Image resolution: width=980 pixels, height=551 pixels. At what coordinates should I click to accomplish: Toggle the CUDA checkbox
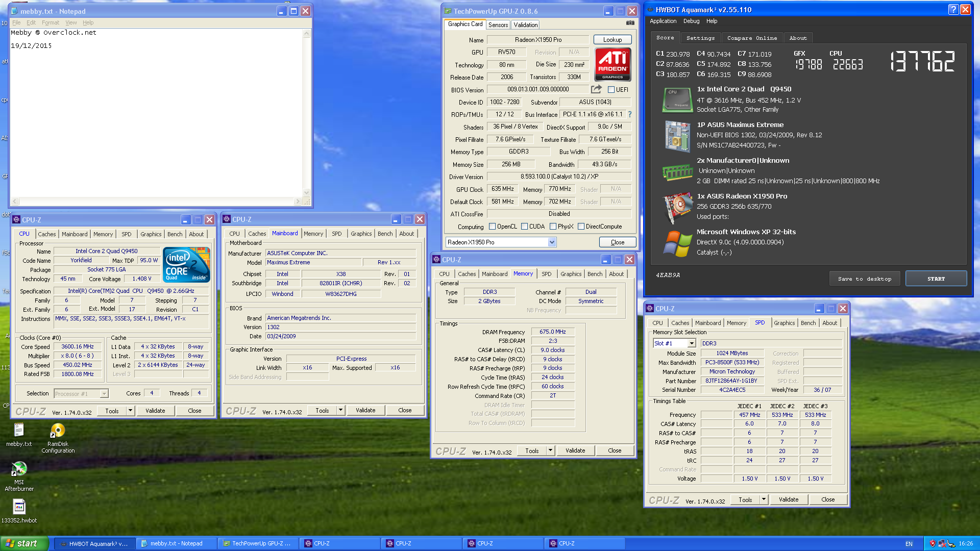click(x=524, y=227)
